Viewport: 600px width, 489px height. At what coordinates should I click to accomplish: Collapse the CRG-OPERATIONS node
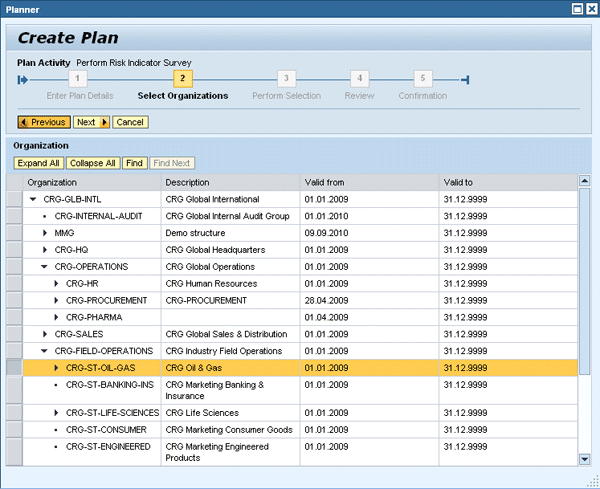coord(45,267)
